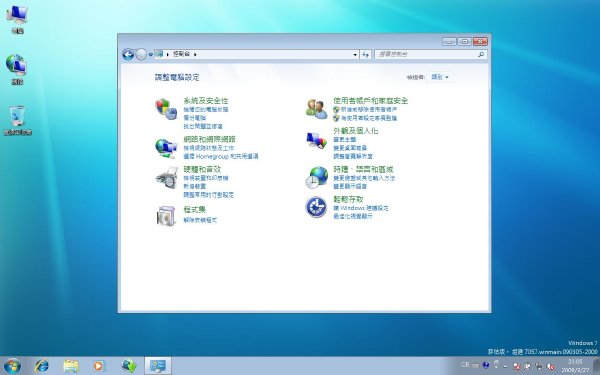
Task: Open the 讓 Windows 建議設定 link
Action: (361, 208)
